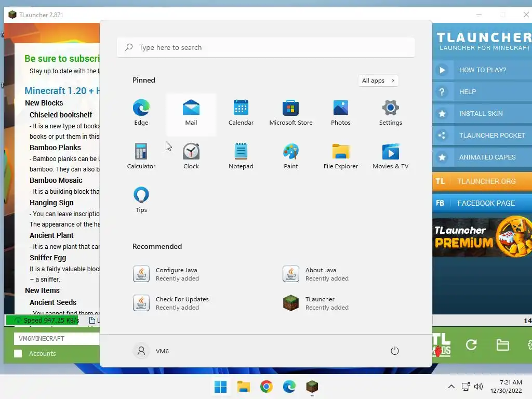
Task: Open the volume tray icon
Action: click(478, 387)
